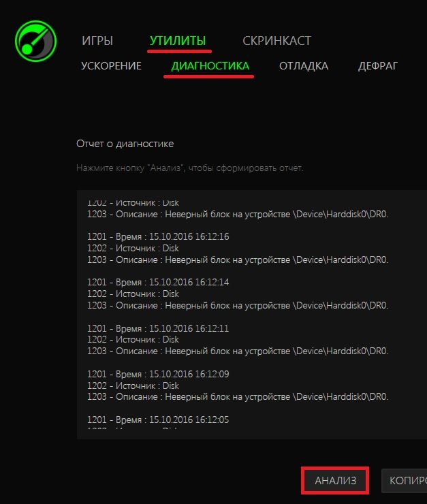The width and height of the screenshot is (427, 504).
Task: Select the log line timed 16:12:05
Action: click(158, 420)
